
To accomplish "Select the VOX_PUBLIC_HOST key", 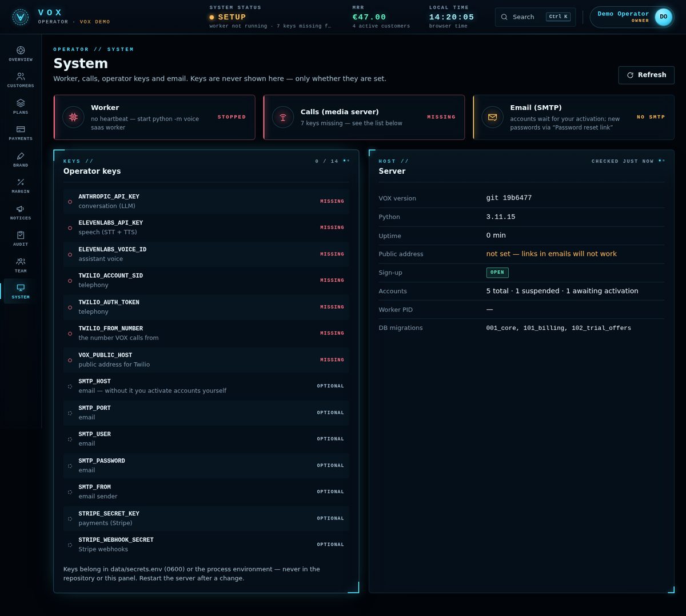I will click(x=206, y=360).
